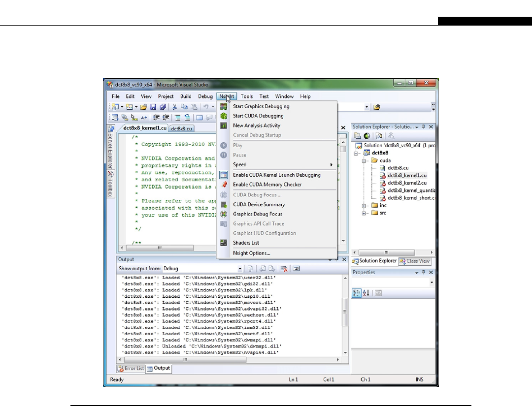
Task: Clear all output with the red X icon
Action: click(x=284, y=269)
